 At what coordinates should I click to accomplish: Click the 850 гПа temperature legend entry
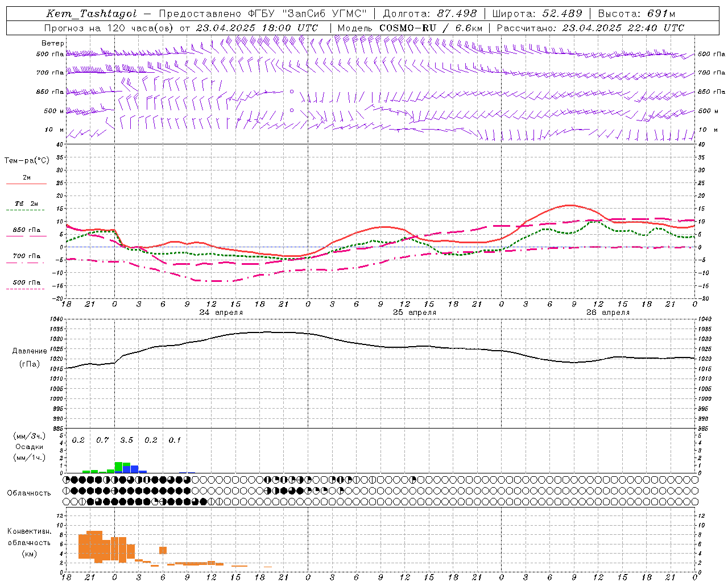[26, 230]
